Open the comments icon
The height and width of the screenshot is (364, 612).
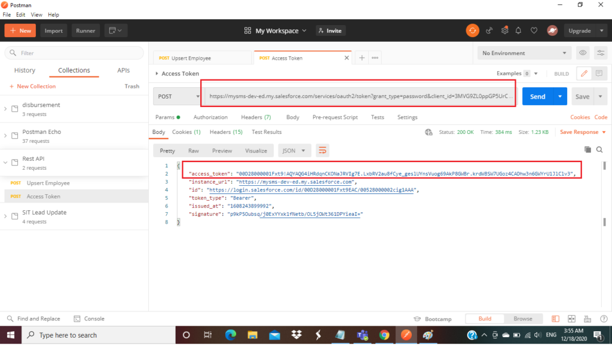tap(599, 74)
